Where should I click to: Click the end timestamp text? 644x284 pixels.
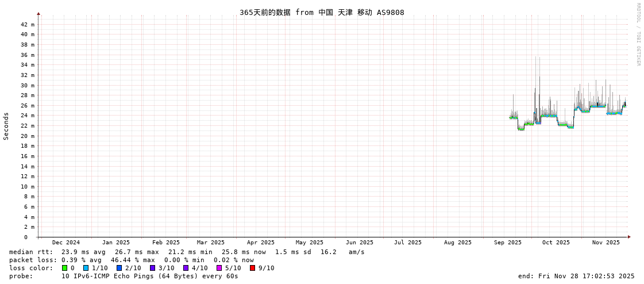point(576,276)
